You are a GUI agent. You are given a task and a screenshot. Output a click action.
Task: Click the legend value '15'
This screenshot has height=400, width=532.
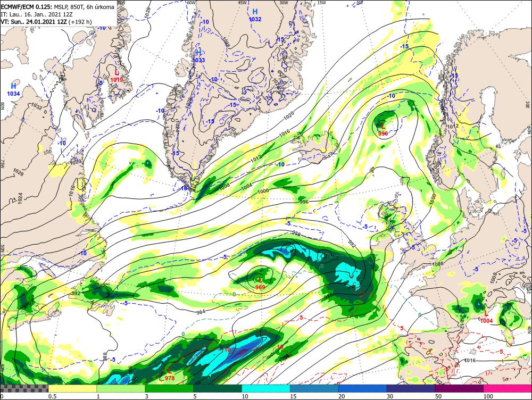coord(294,396)
